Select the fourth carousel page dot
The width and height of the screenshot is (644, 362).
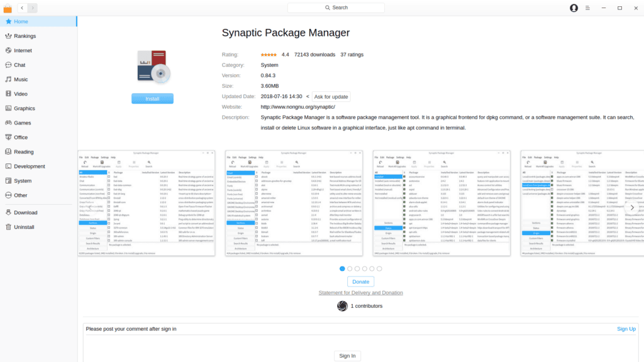(364, 269)
